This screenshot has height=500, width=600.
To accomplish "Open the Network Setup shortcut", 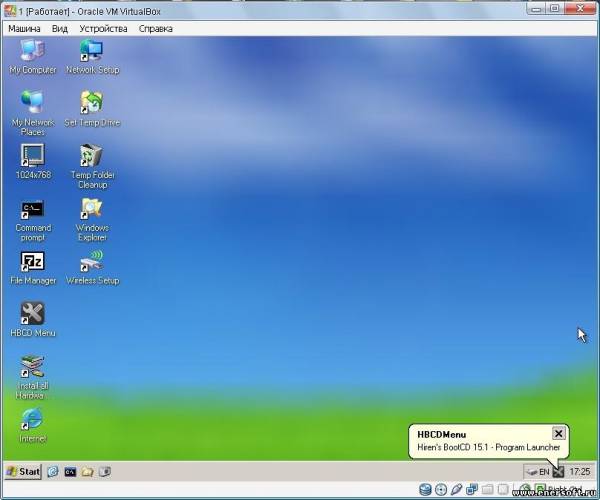I will (92, 57).
